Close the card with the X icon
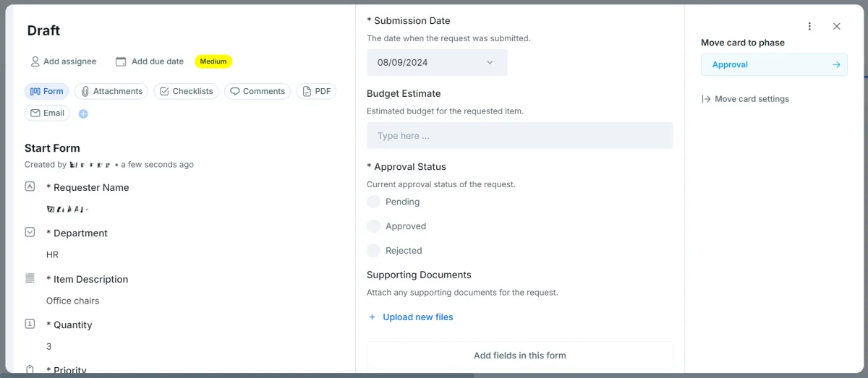868x378 pixels. 837,26
